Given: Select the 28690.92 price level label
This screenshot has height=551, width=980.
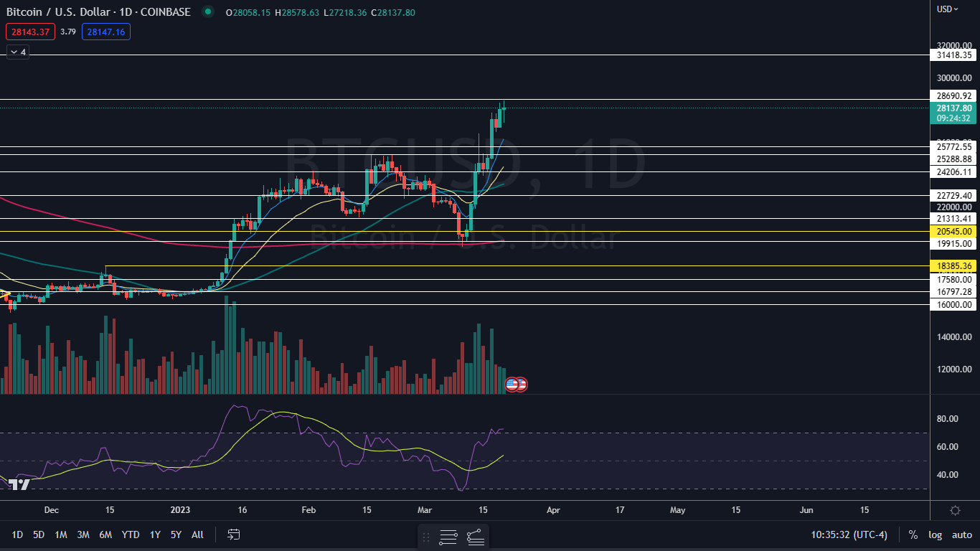Looking at the screenshot, I should click(x=954, y=95).
